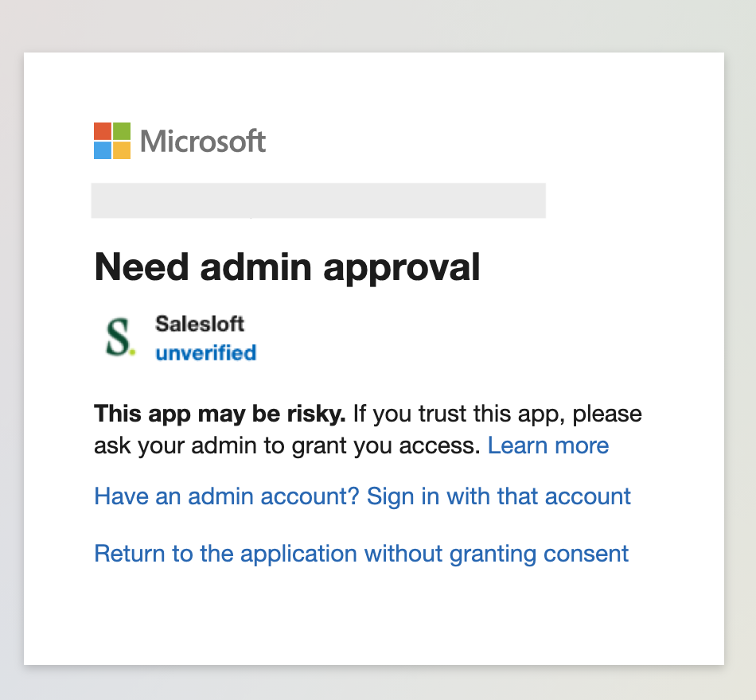Open the "unverified" publisher status link
The width and height of the screenshot is (756, 700).
(x=205, y=352)
